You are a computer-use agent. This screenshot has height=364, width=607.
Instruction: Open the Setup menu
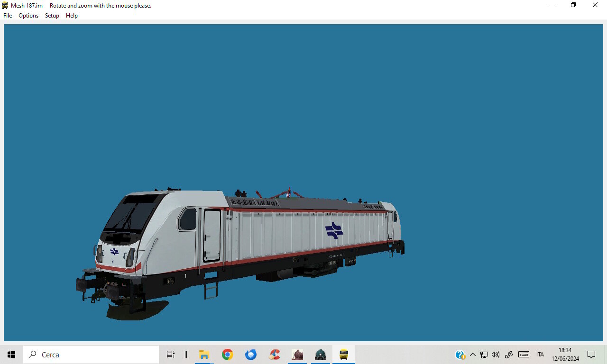click(52, 16)
